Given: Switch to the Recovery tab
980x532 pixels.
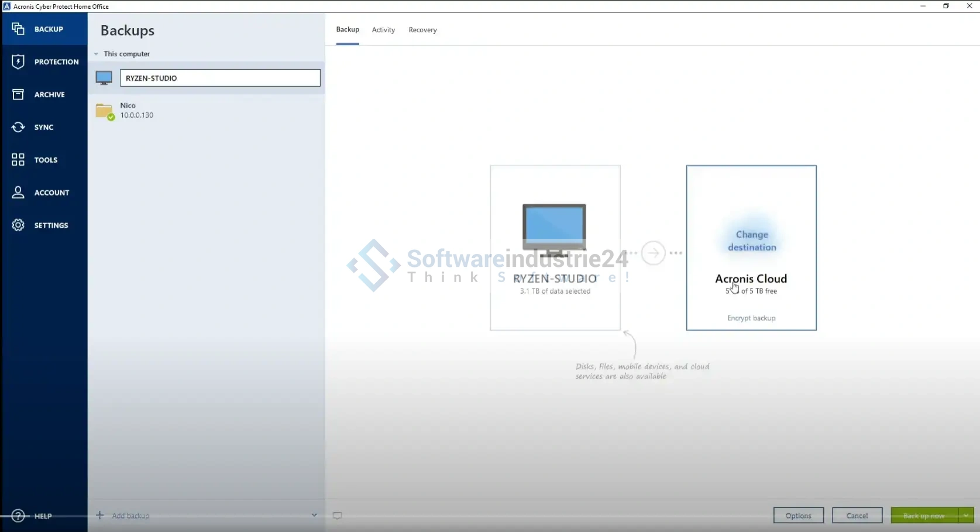Looking at the screenshot, I should pos(422,30).
